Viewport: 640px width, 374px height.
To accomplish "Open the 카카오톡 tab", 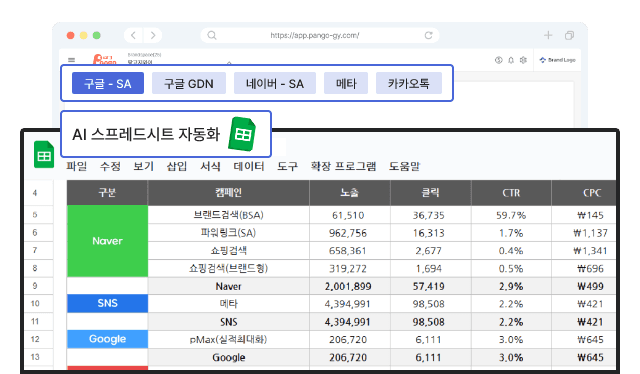I will pyautogui.click(x=409, y=83).
